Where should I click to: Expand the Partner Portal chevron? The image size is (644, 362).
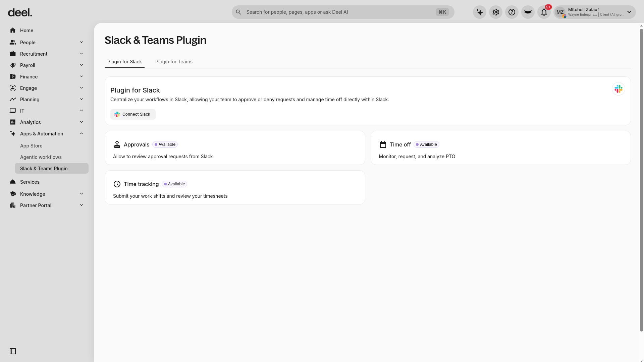(82, 205)
